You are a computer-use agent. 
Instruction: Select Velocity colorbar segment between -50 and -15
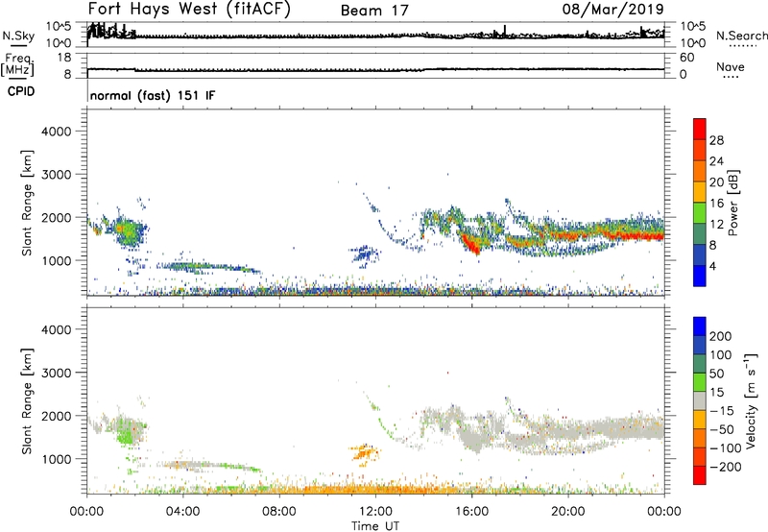click(700, 420)
